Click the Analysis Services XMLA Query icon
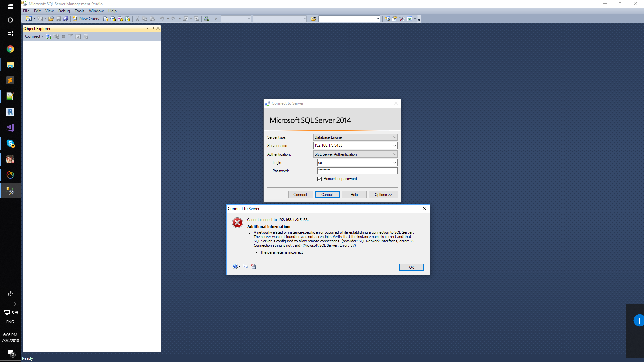The image size is (644, 362). [x=128, y=19]
